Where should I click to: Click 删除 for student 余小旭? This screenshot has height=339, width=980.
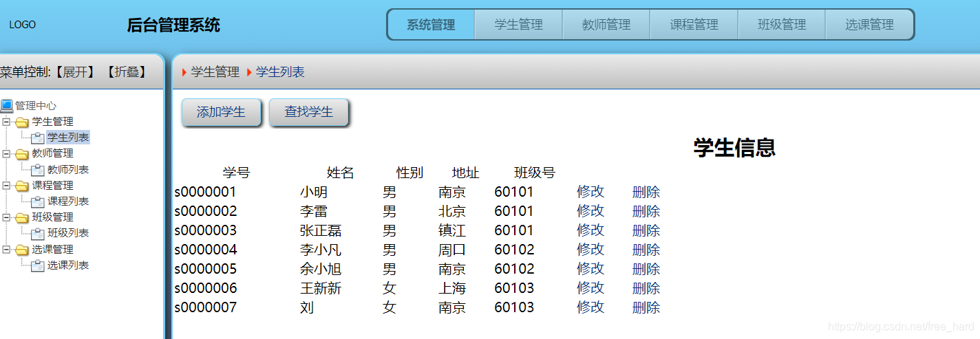646,269
